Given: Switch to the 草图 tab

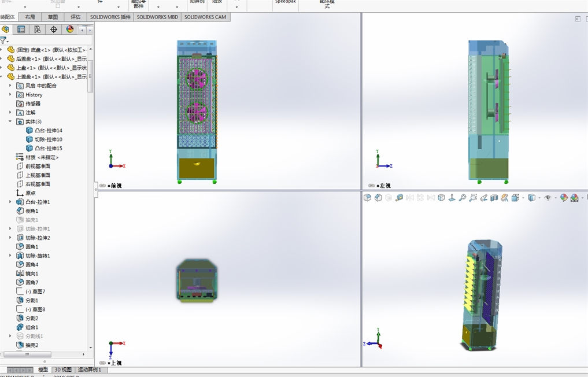Looking at the screenshot, I should 53,17.
